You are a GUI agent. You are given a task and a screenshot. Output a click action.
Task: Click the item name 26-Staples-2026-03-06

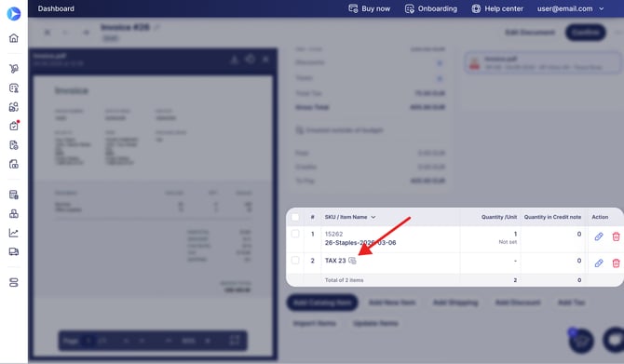coord(360,243)
